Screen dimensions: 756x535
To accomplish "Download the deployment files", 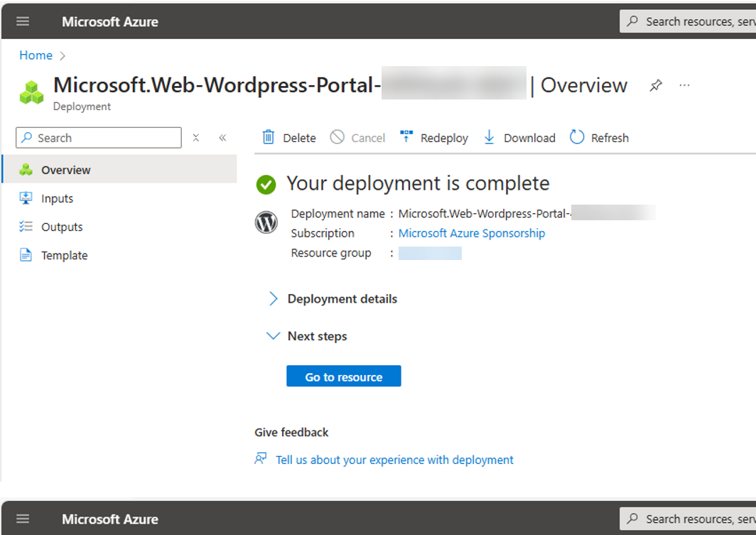I will (519, 138).
